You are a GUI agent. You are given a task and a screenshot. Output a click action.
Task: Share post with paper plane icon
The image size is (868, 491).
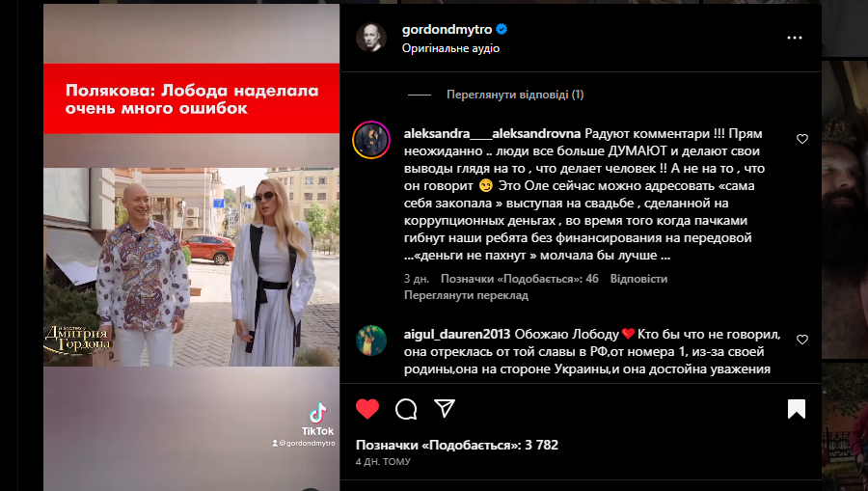445,408
